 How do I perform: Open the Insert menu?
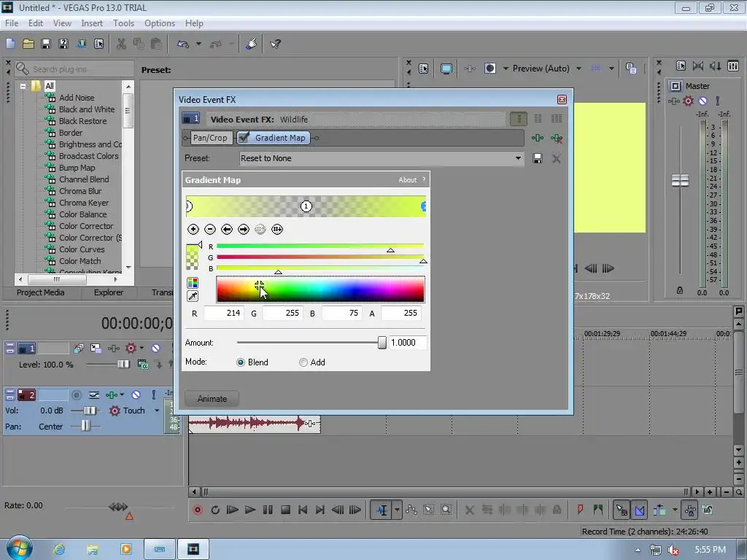[92, 23]
